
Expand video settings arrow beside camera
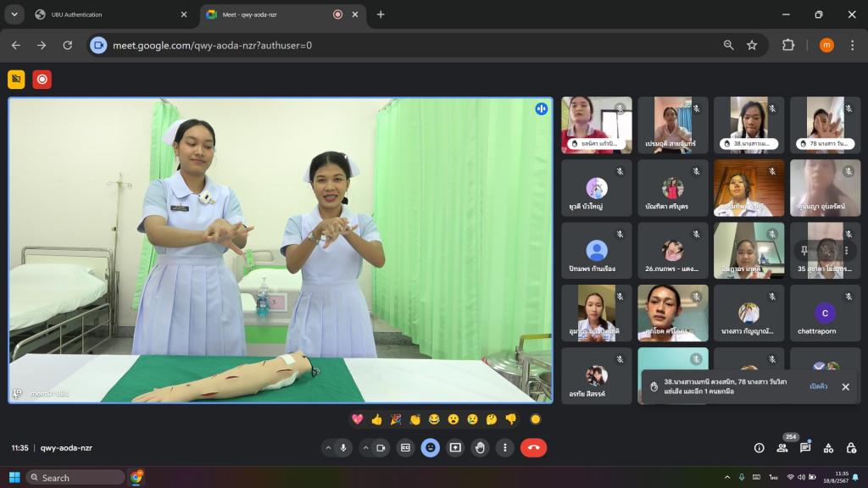pos(365,447)
